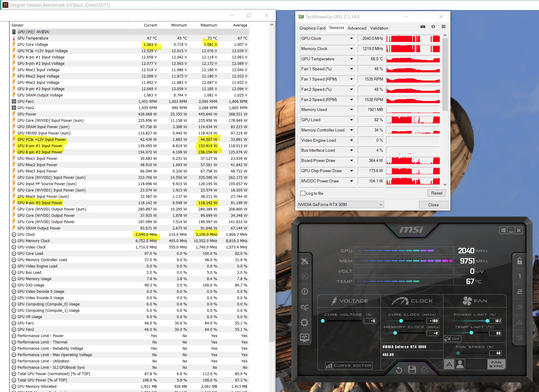
Task: Adjust the Core Clock slider handle
Action: point(401,321)
